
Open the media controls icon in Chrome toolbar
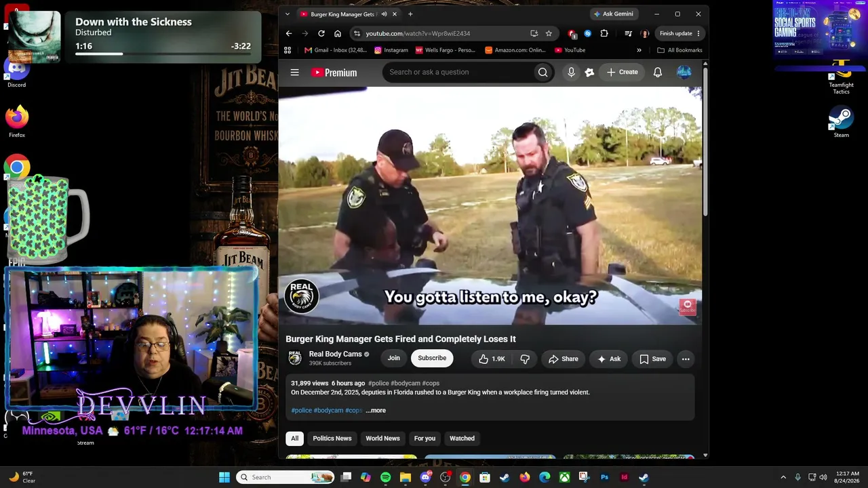[628, 33]
